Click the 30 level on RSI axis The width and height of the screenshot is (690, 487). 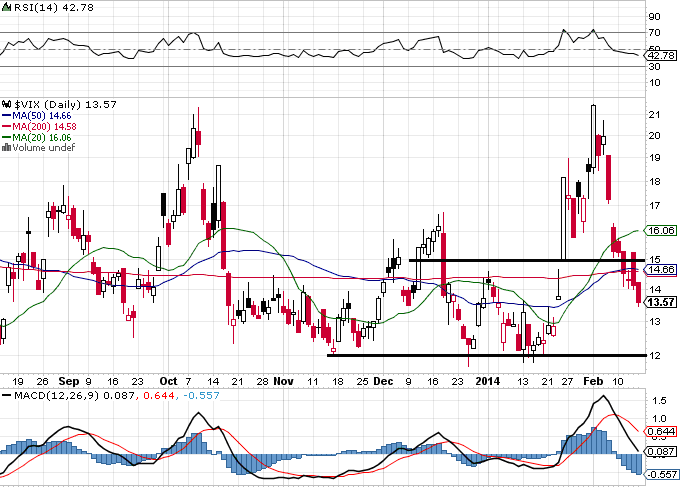click(654, 67)
